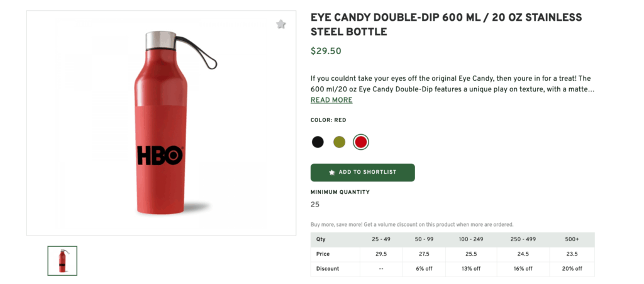Click the HBO logo on the bottle
Viewport: 644px width, 284px height.
coord(160,156)
